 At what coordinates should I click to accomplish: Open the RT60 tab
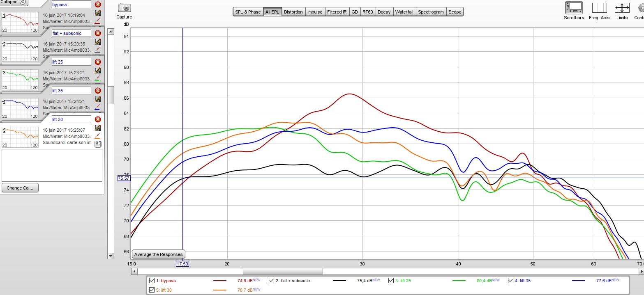click(x=368, y=12)
